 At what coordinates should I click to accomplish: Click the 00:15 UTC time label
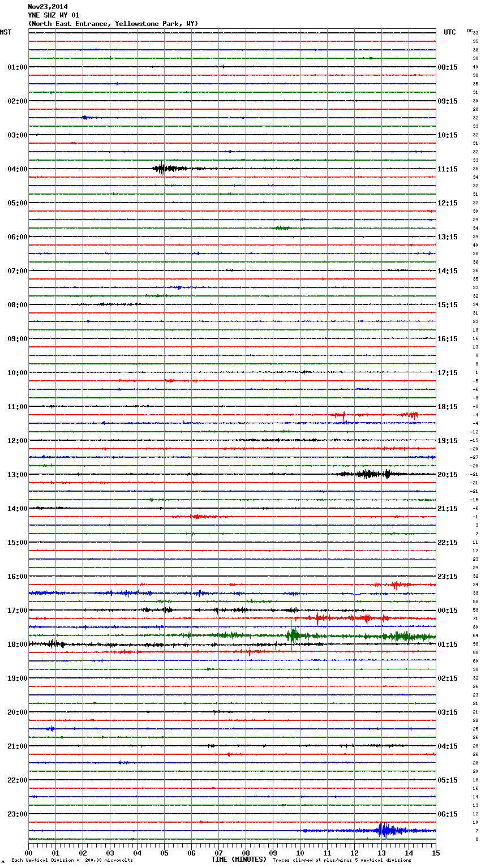tap(448, 611)
